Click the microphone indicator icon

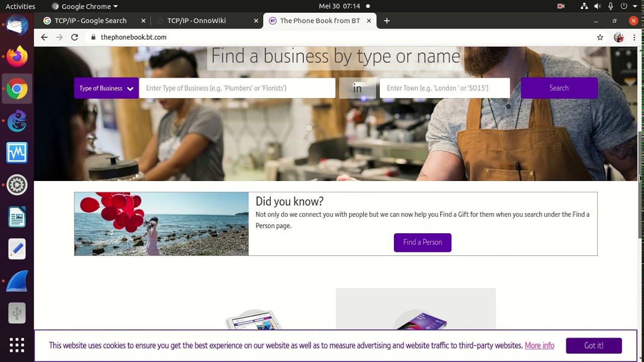pos(611,6)
